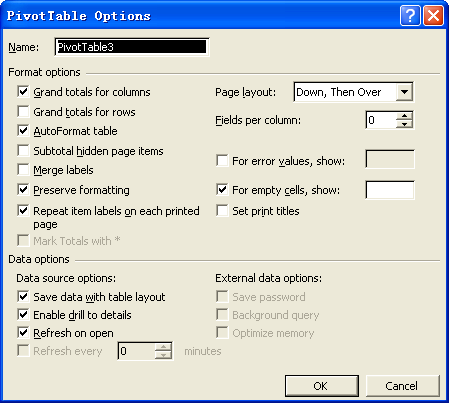Toggle AutoFormat table checkbox
This screenshot has width=449, height=403.
(x=23, y=130)
